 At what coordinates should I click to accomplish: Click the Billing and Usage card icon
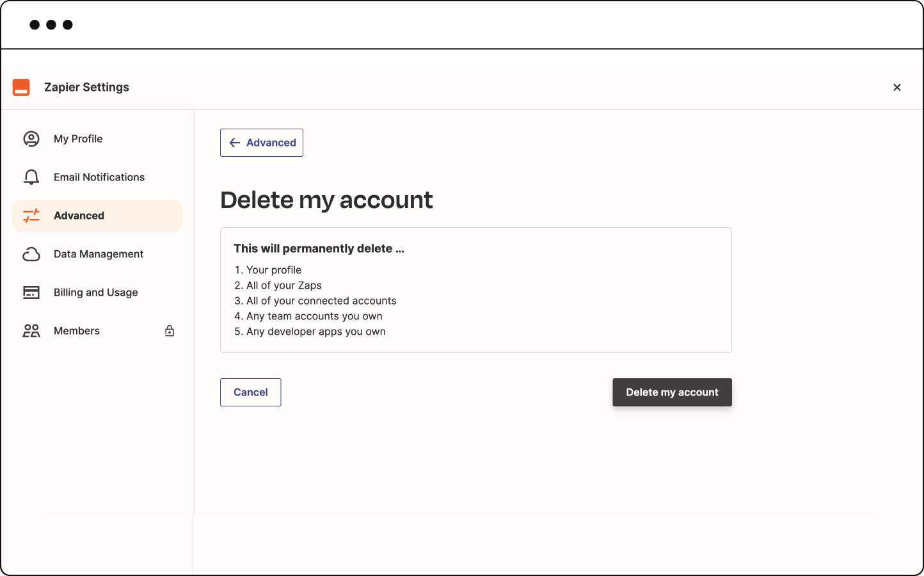[x=31, y=292]
